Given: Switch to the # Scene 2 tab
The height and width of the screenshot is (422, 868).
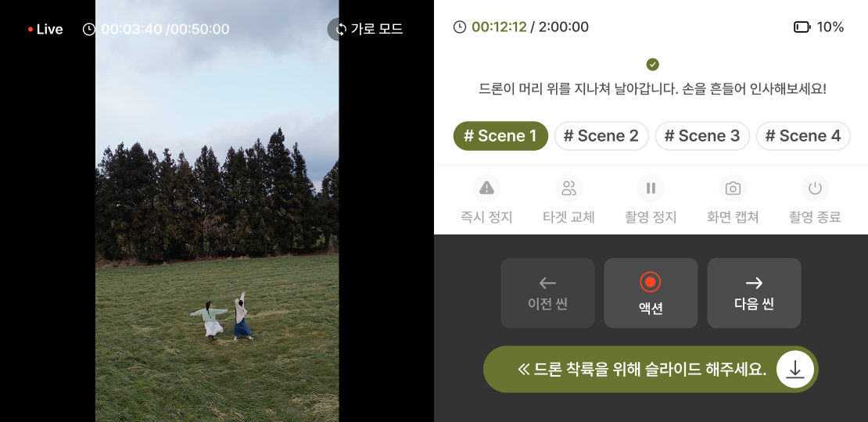Looking at the screenshot, I should 601,136.
